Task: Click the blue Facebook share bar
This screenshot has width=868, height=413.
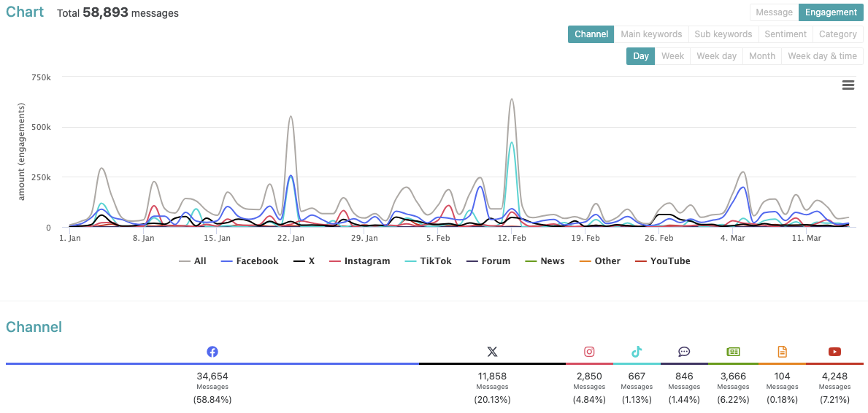Action: tap(212, 363)
